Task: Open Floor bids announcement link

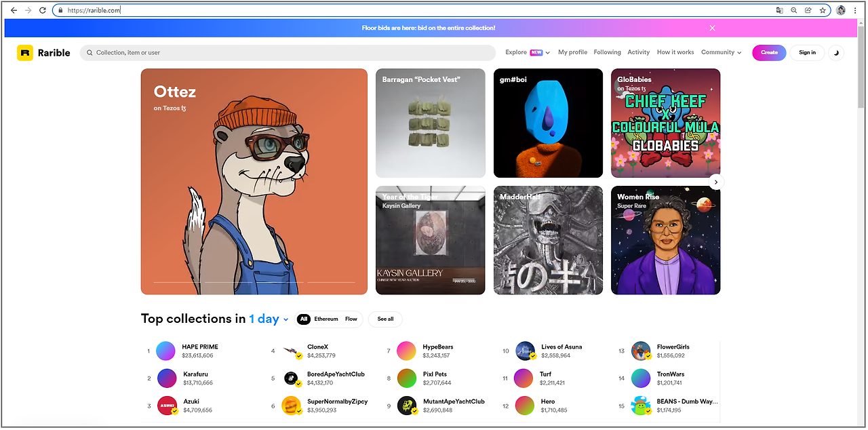Action: 429,28
